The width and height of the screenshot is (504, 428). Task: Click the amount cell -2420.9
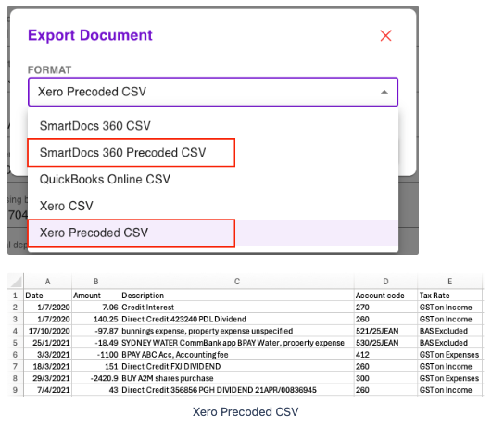coord(95,378)
